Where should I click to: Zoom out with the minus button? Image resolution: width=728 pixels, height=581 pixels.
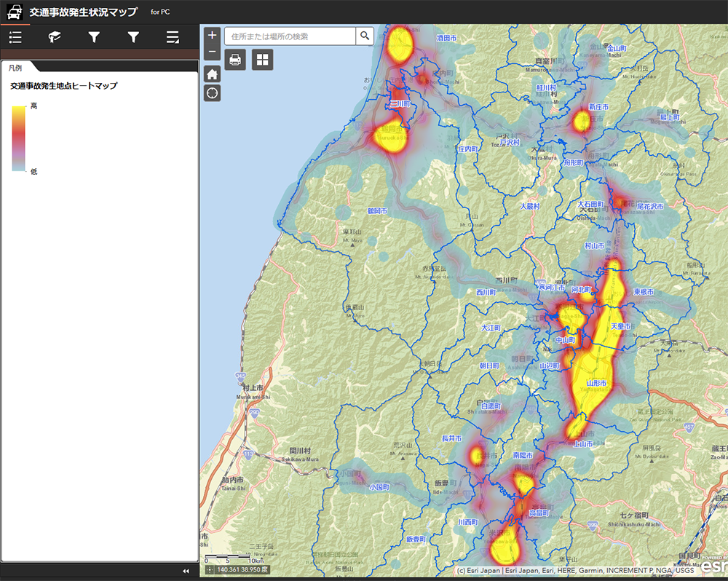(212, 52)
